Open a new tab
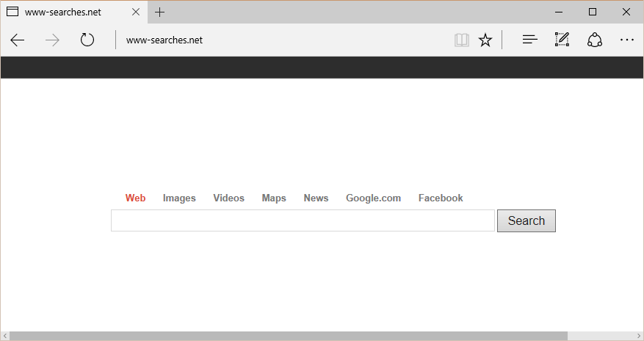The image size is (644, 341). point(160,12)
